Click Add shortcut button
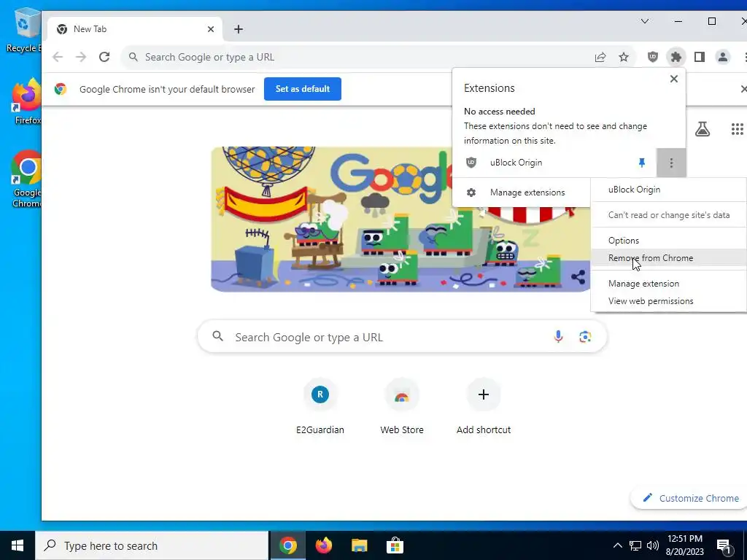747x560 pixels. tap(484, 406)
